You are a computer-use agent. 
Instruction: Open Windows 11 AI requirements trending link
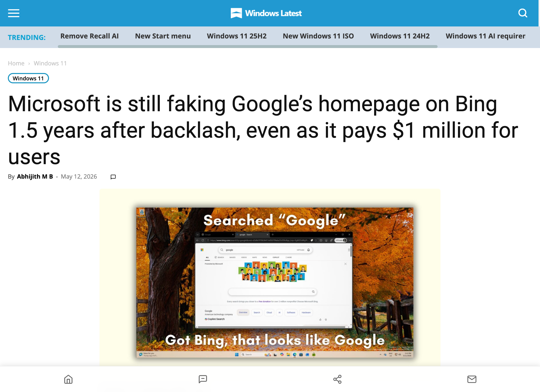coord(485,36)
